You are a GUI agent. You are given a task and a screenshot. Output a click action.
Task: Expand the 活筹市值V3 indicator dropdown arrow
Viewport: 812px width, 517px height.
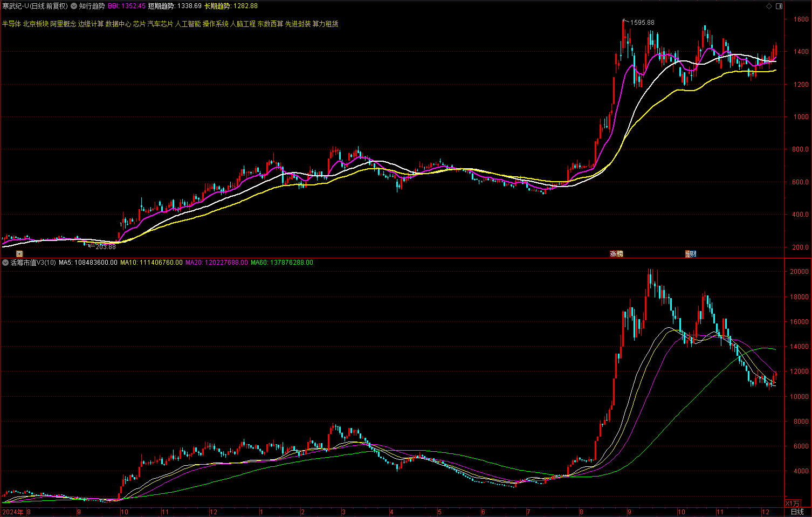pyautogui.click(x=5, y=263)
